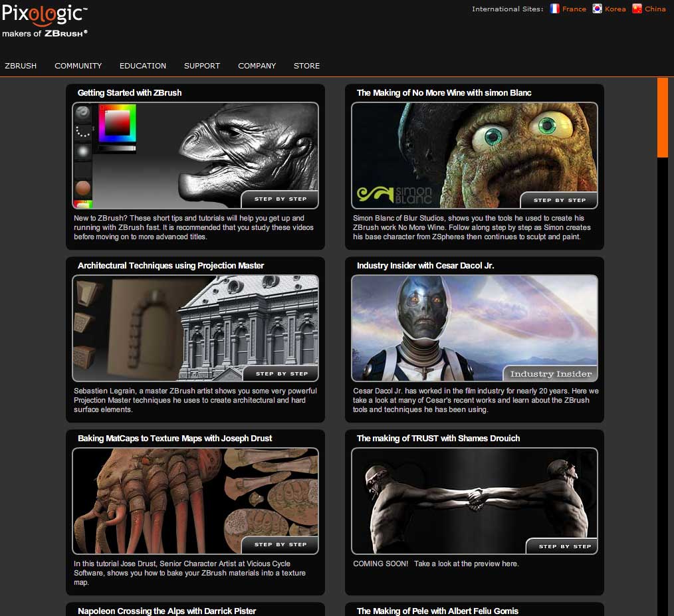Open the COMPANY menu
This screenshot has width=674, height=616.
pos(257,66)
